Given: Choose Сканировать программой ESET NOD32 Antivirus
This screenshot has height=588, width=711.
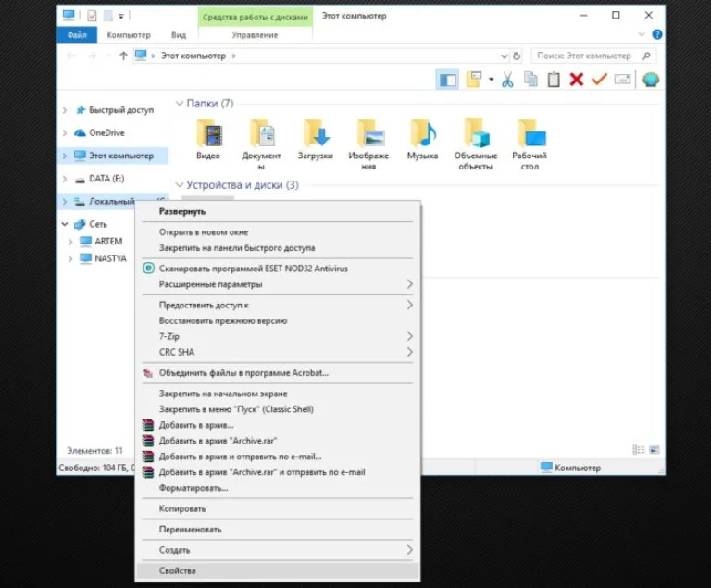Looking at the screenshot, I should (278, 269).
